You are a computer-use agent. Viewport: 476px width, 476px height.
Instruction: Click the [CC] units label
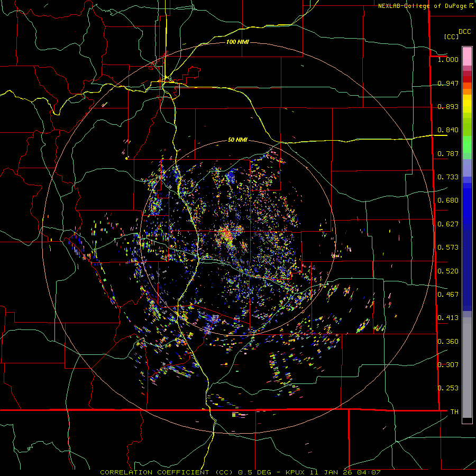pos(452,36)
